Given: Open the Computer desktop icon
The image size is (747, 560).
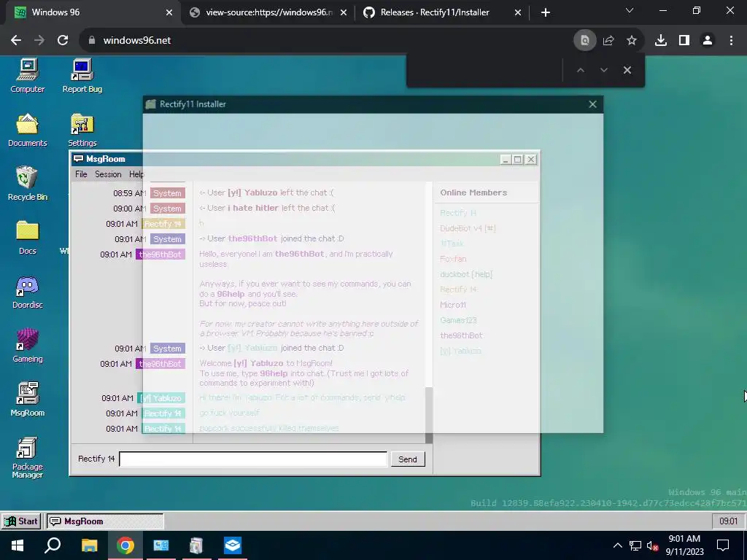Looking at the screenshot, I should coord(27,76).
